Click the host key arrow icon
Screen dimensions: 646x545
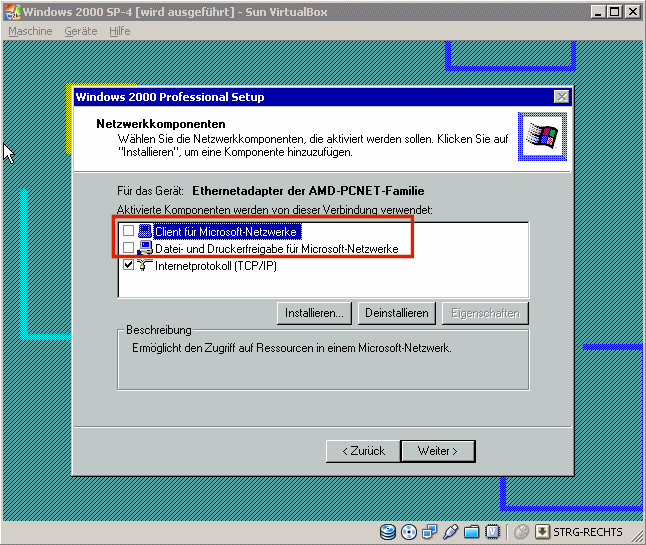543,532
